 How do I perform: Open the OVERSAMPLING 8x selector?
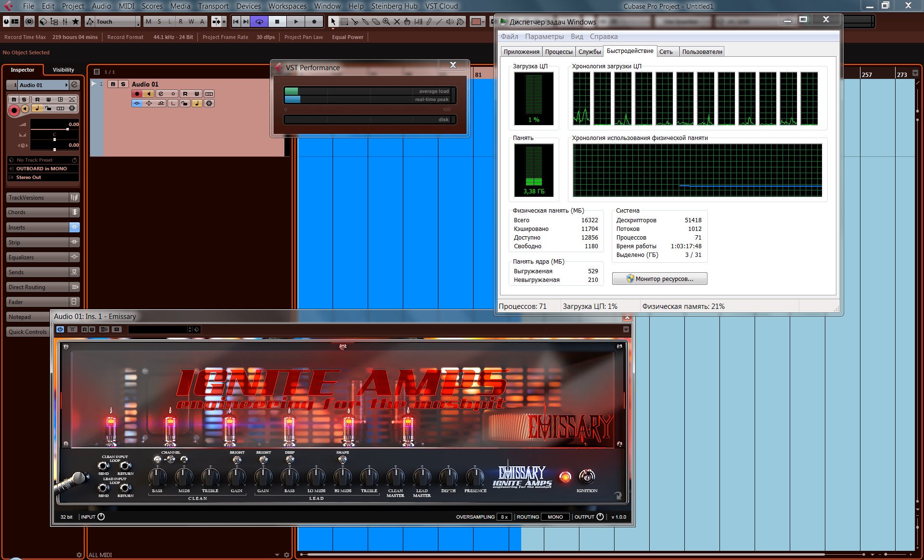(504, 517)
